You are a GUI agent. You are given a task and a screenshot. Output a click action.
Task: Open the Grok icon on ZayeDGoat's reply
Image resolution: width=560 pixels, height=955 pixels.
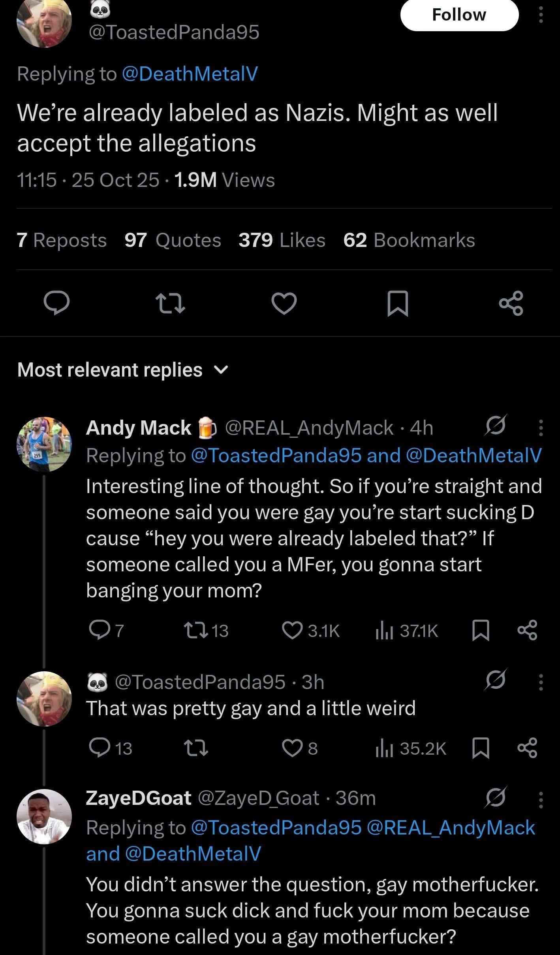pos(496,798)
